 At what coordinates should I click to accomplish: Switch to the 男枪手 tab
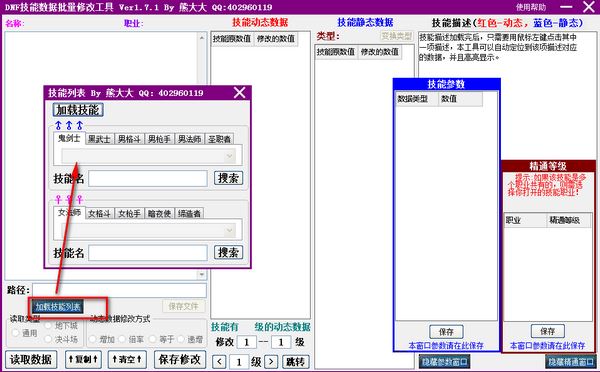click(159, 139)
